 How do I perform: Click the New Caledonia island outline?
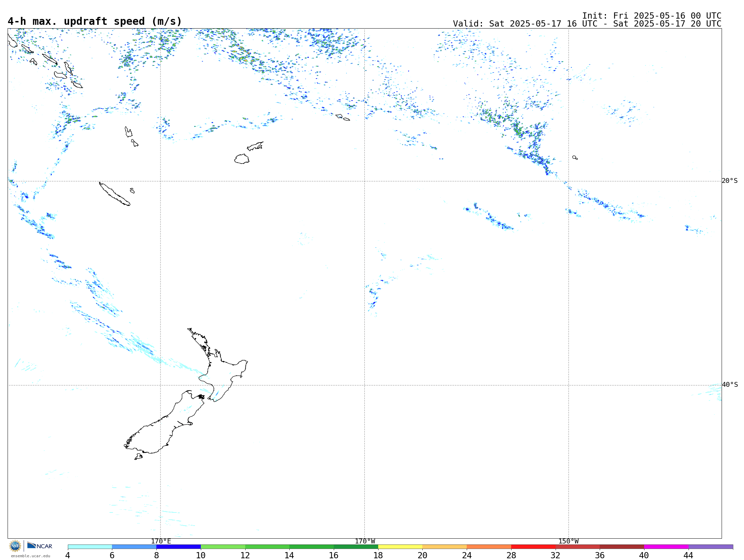tap(114, 194)
